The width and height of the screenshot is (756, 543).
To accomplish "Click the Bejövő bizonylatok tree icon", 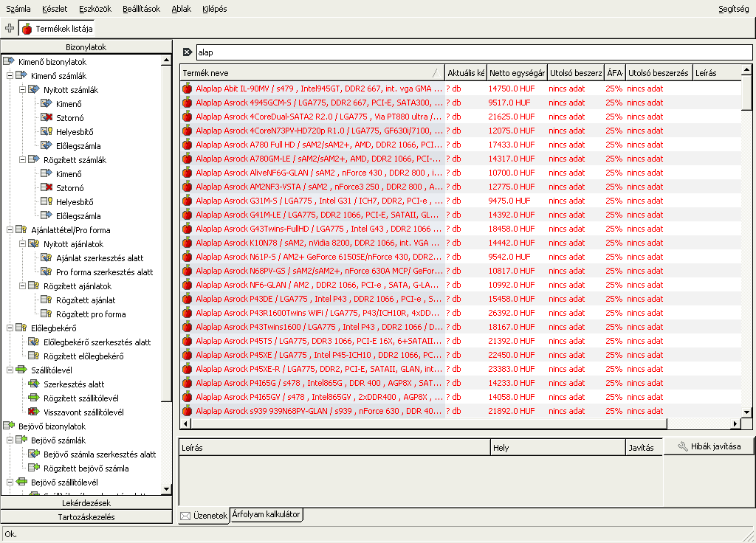I will coord(9,426).
